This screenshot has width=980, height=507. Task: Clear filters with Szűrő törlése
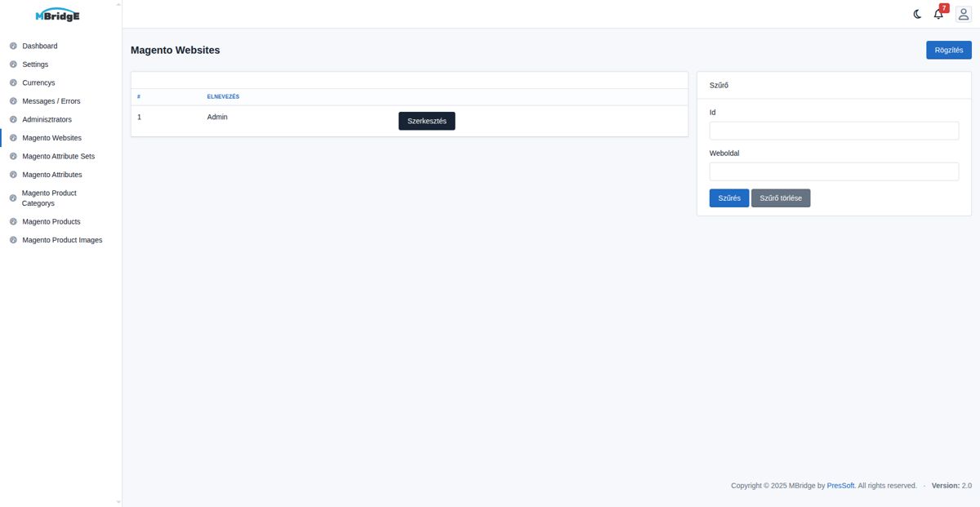[x=780, y=198]
